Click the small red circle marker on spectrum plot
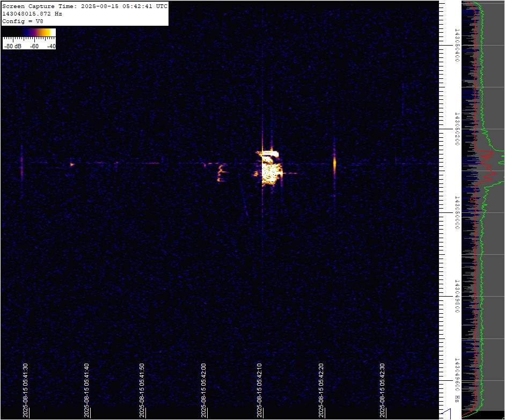This screenshot has height=420, width=505. point(472,200)
